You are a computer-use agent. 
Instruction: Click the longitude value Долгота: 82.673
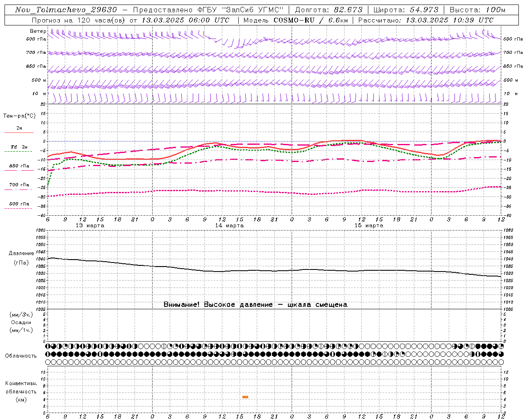(329, 10)
